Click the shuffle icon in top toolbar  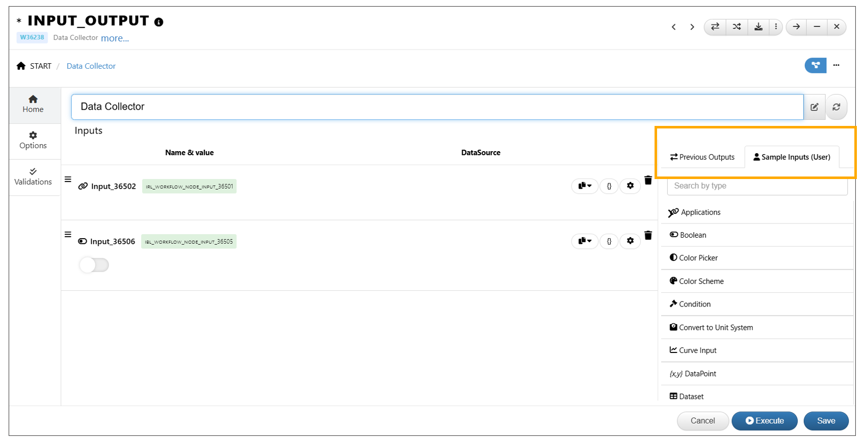[x=736, y=27]
